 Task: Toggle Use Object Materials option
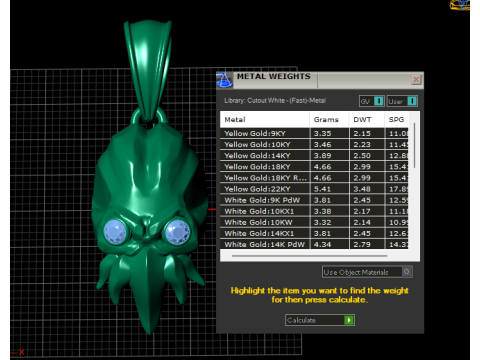[367, 272]
